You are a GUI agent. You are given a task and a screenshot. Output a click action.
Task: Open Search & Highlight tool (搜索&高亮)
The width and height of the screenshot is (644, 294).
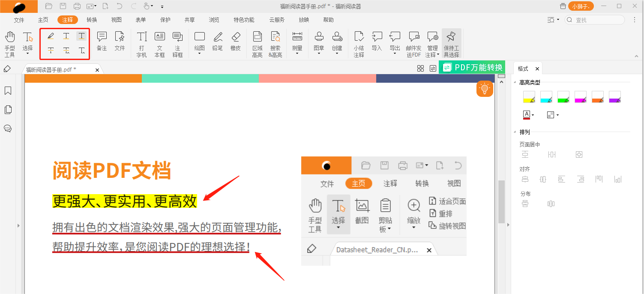click(x=275, y=44)
